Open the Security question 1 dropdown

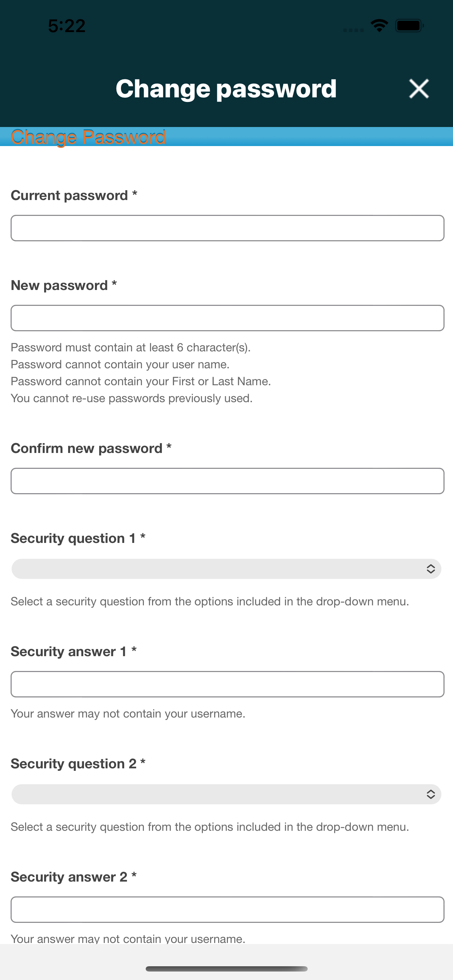coord(226,569)
